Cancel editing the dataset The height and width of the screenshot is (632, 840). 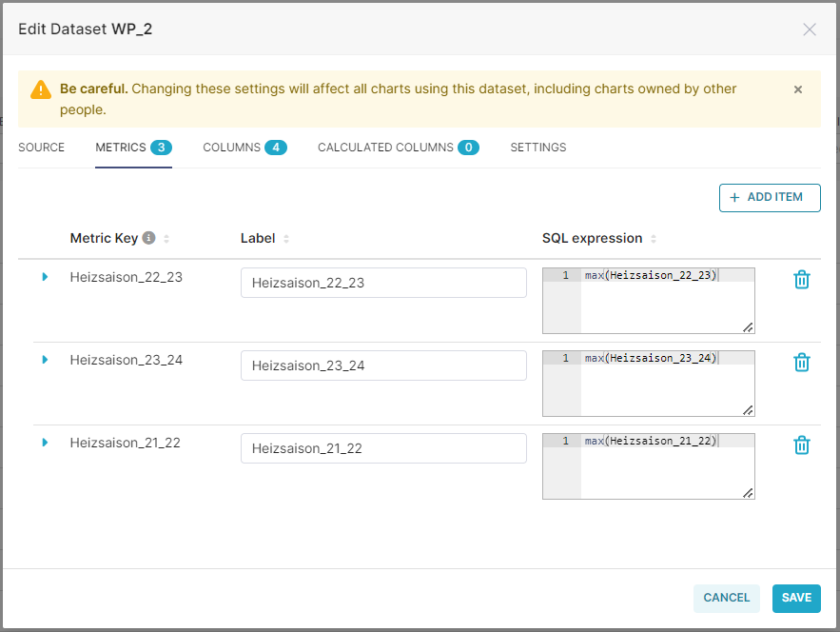pos(727,599)
